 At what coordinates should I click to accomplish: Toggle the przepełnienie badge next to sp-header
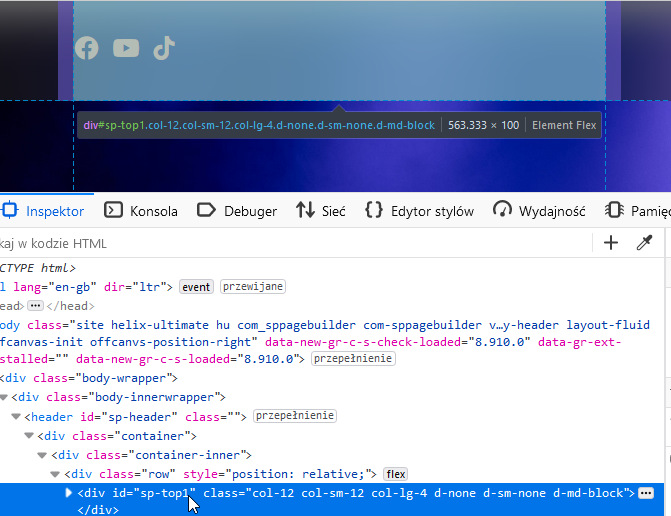pos(295,416)
